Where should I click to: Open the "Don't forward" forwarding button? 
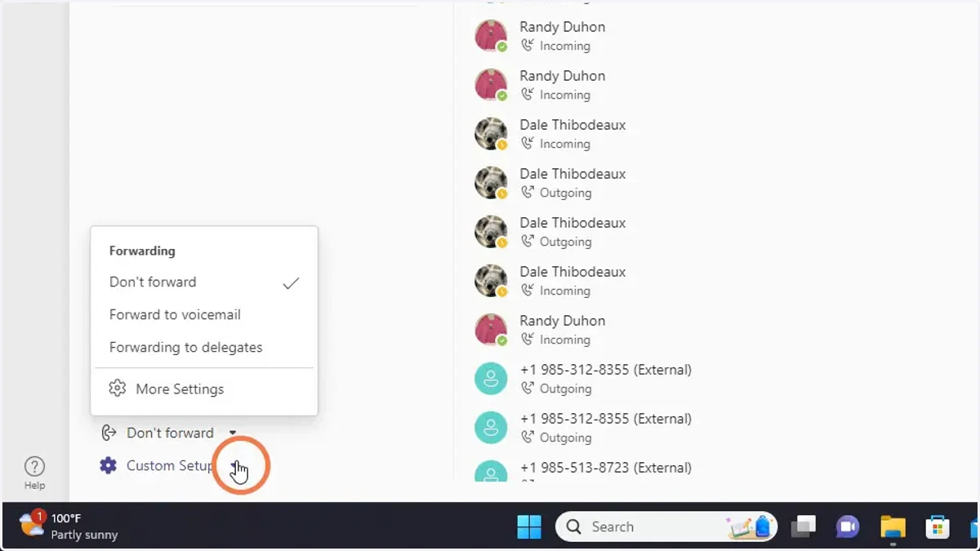169,433
